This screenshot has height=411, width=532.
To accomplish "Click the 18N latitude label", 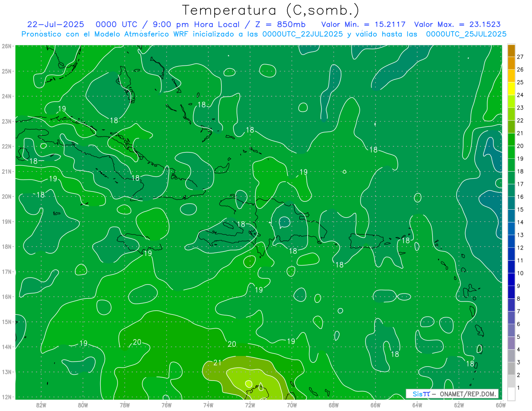I will 6,247.
